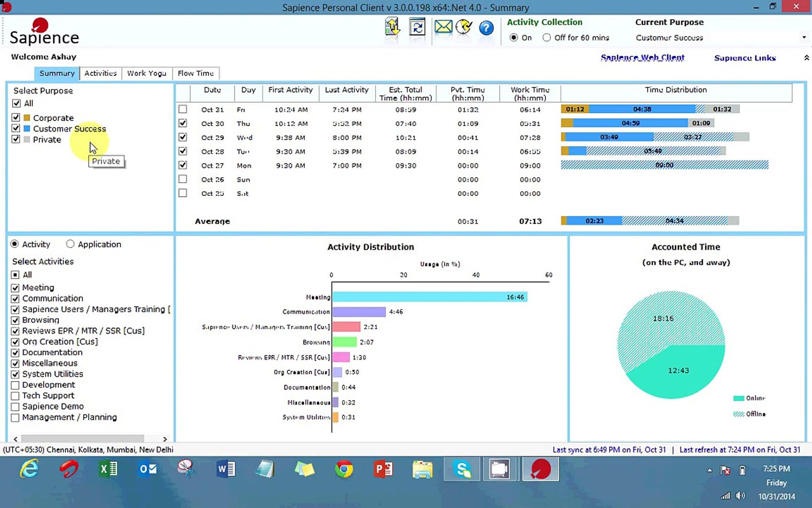
Task: Open Excel from the taskbar
Action: 108,469
